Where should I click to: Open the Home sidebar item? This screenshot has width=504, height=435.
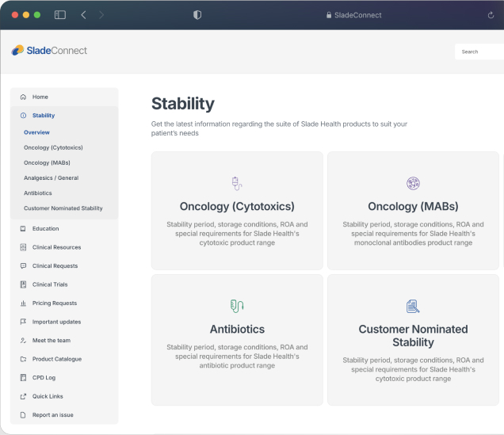click(40, 97)
